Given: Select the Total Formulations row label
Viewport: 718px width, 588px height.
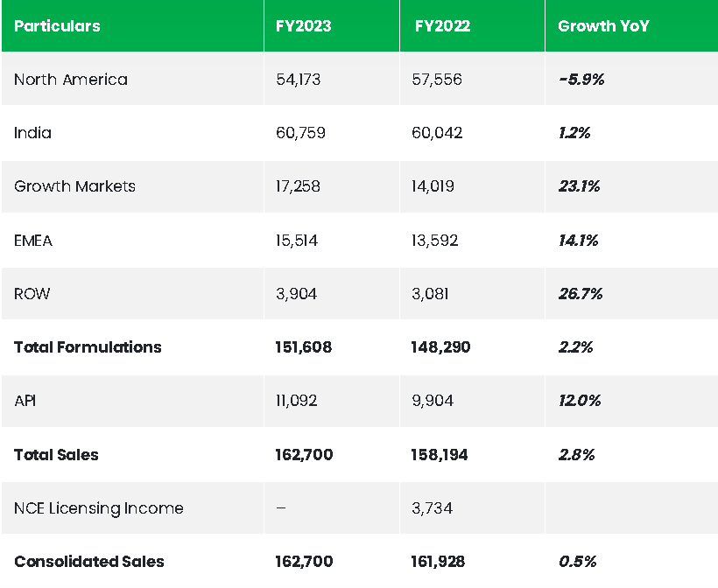Looking at the screenshot, I should 88,347.
